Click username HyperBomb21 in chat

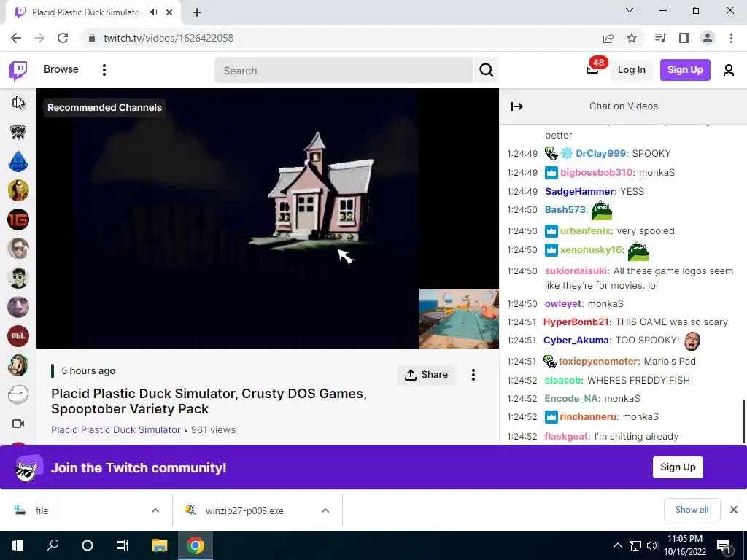pyautogui.click(x=576, y=322)
